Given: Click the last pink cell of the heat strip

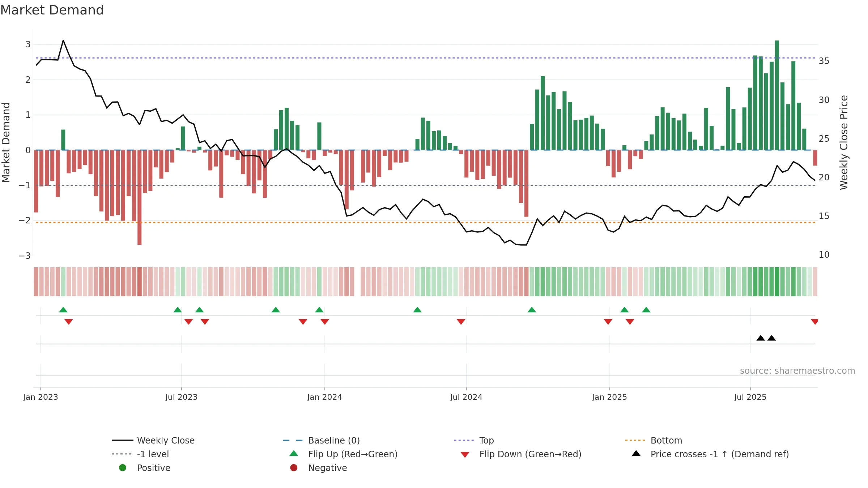Looking at the screenshot, I should 815,282.
